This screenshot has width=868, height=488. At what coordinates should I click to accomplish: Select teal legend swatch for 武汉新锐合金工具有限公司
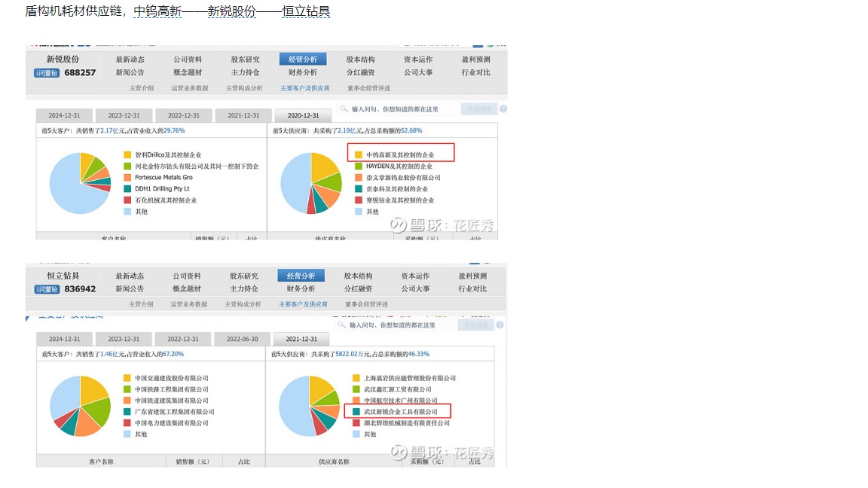356,412
